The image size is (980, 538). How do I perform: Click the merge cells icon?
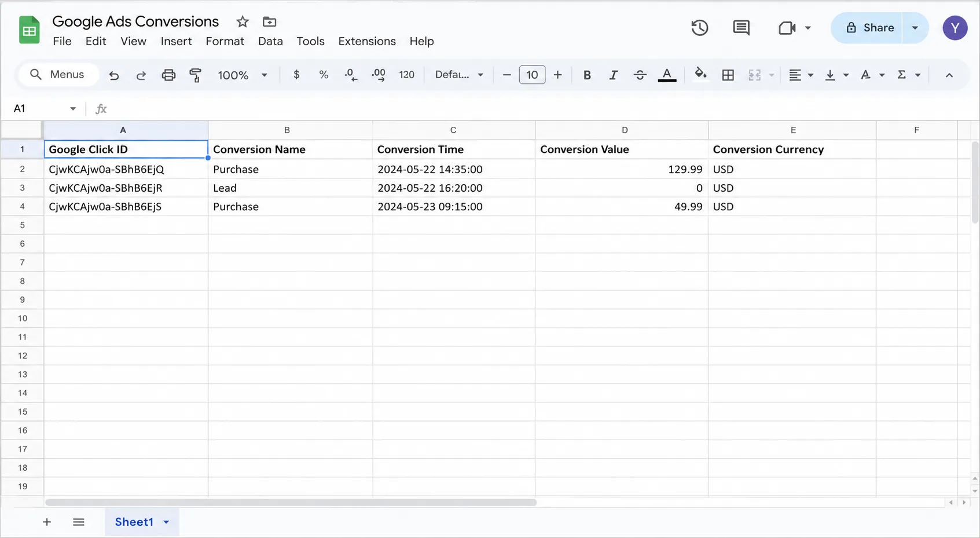754,75
